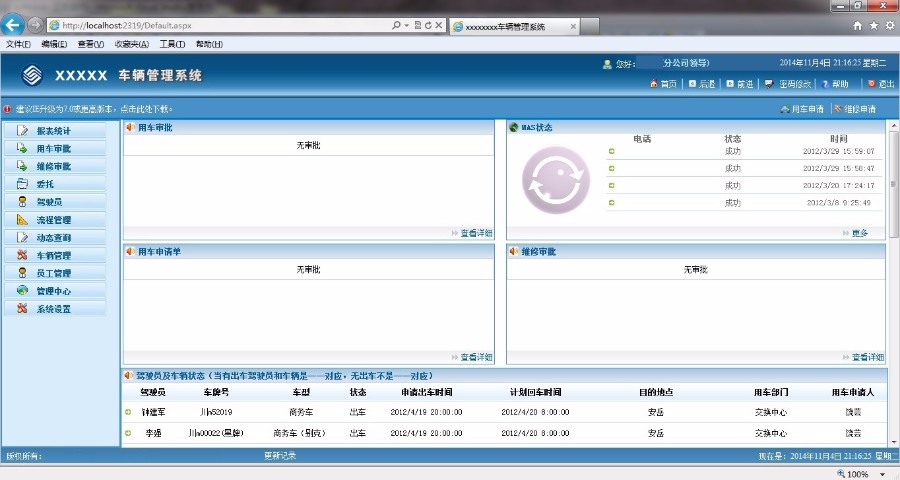
Task: Go back with the browser back arrow
Action: [x=13, y=25]
